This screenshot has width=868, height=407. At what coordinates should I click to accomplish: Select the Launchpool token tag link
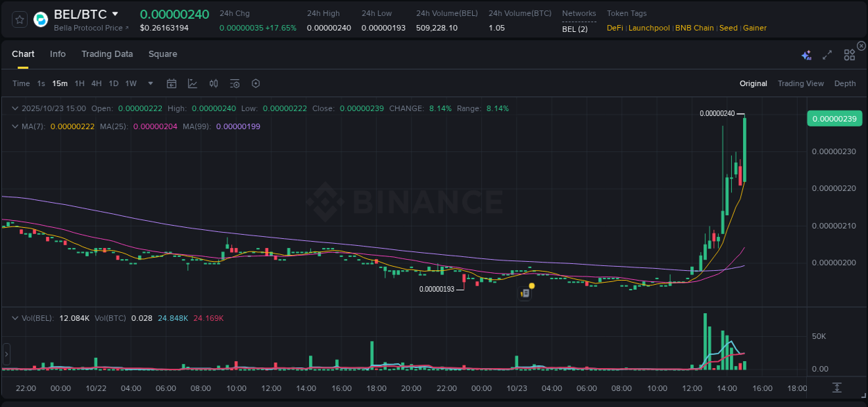pyautogui.click(x=649, y=28)
